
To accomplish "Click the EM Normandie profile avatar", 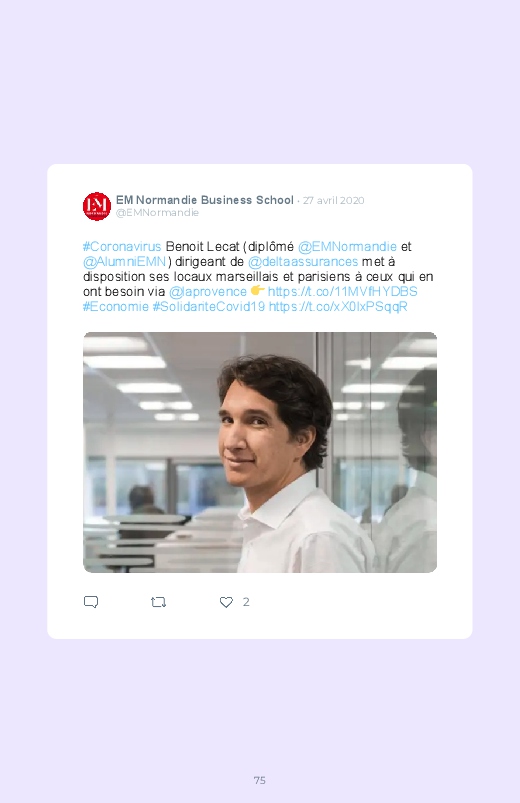I will point(97,206).
